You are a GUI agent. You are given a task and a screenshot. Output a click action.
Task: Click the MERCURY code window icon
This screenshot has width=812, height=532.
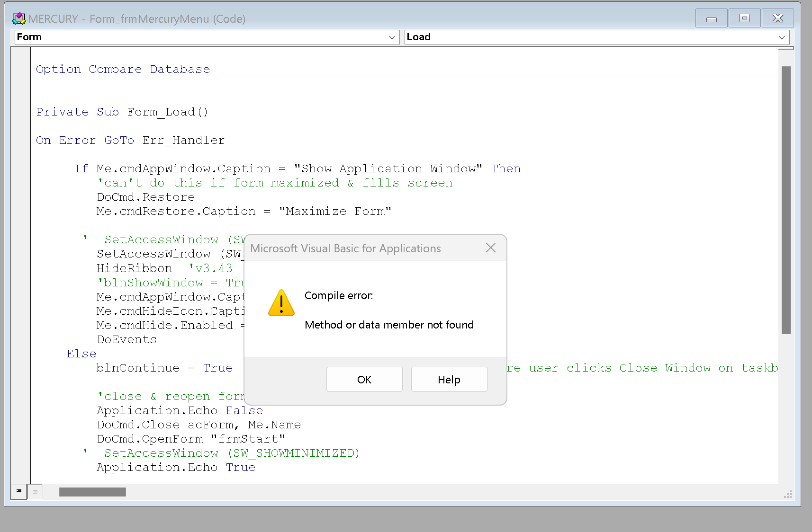[18, 18]
